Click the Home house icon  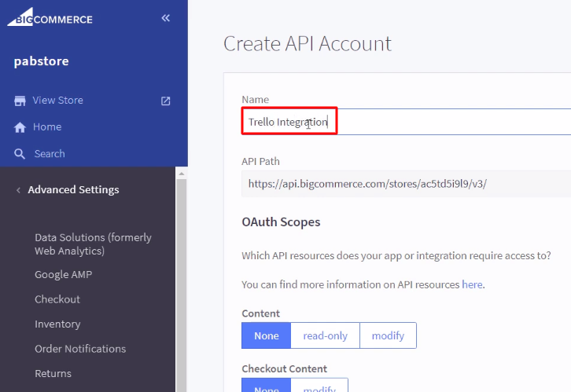[x=20, y=127]
